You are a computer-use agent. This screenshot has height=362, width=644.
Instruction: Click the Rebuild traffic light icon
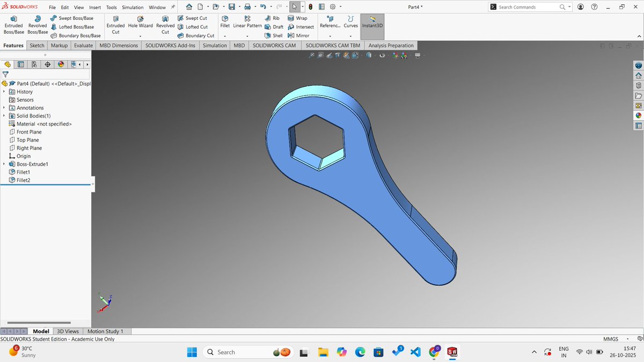(310, 7)
